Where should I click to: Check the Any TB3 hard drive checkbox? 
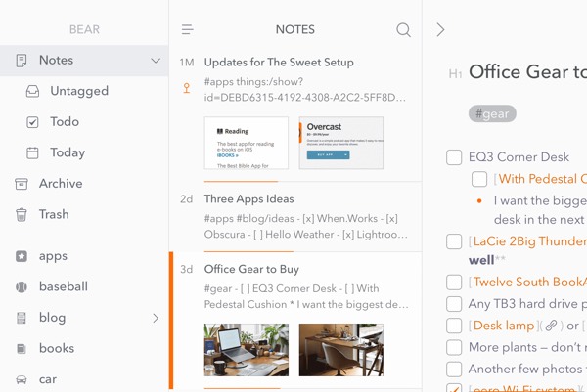pos(454,304)
